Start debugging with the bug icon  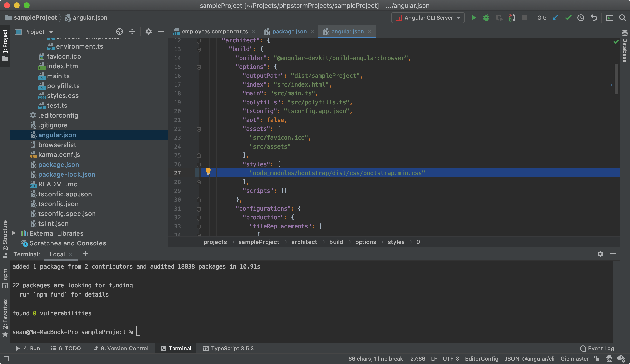point(486,18)
